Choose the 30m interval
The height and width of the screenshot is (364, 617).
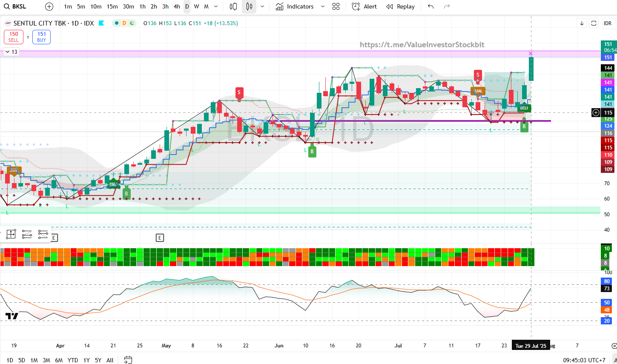click(x=129, y=6)
